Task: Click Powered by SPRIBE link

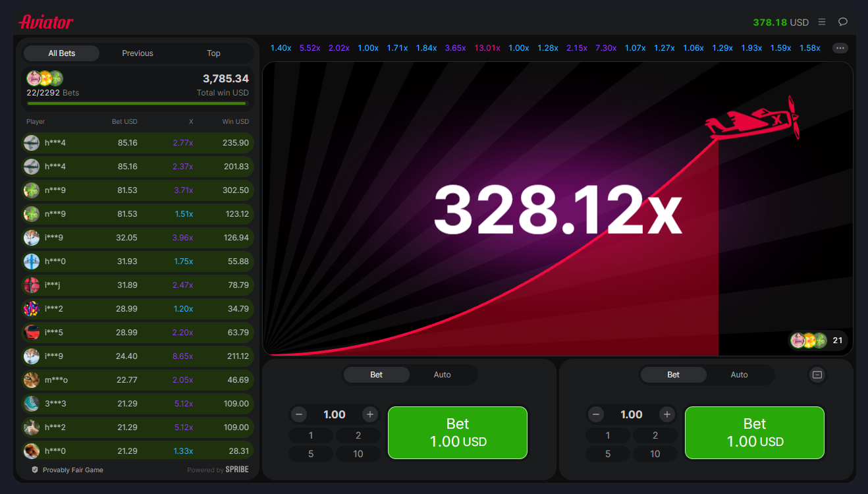Action: coord(218,470)
